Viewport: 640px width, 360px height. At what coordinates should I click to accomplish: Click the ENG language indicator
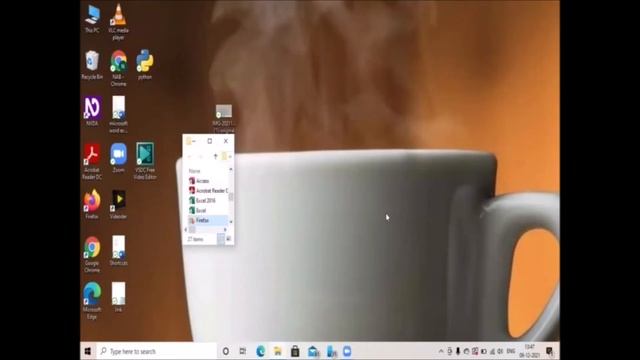[x=511, y=351]
